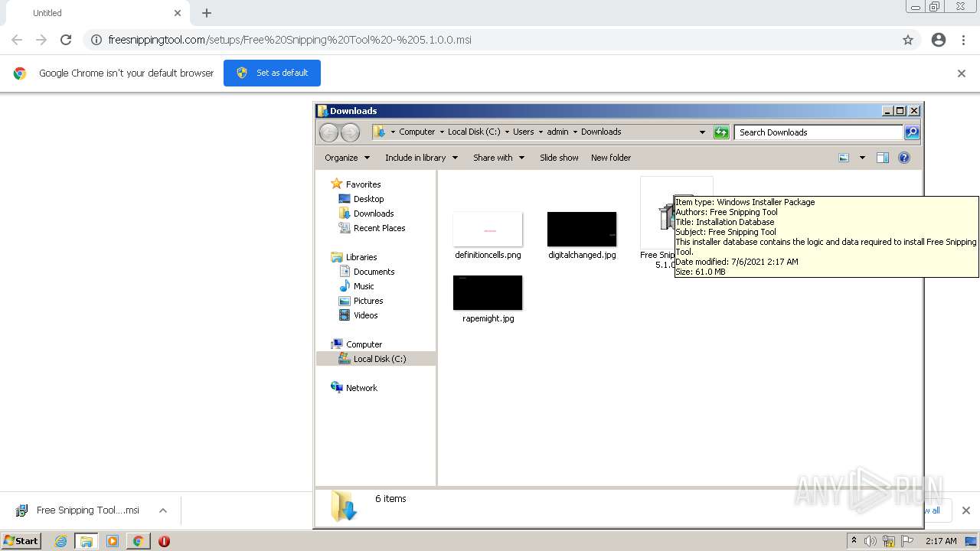Screen dimensions: 980x551
Task: Bookmark this page with the star icon
Action: pyautogui.click(x=908, y=40)
